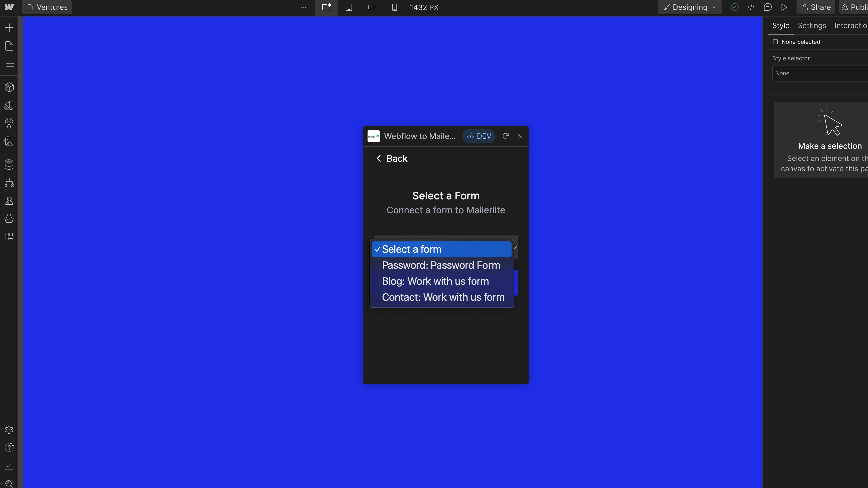868x488 pixels.
Task: Open the Designing mode dropdown
Action: pos(690,7)
